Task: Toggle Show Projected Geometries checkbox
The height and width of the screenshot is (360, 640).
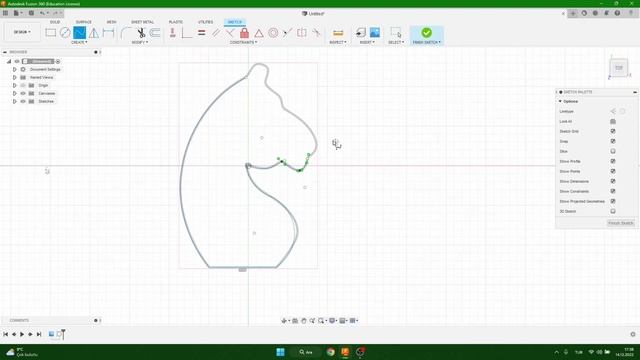Action: tap(613, 201)
